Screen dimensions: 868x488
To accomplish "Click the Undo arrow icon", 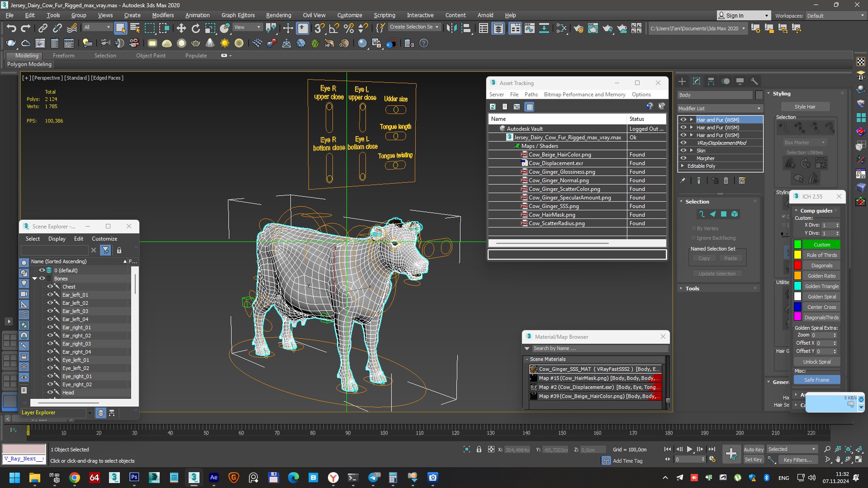I will 11,28.
